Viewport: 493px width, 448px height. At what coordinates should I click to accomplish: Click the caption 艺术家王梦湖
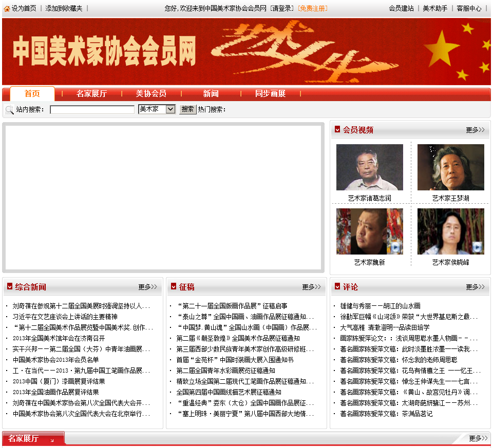point(450,198)
